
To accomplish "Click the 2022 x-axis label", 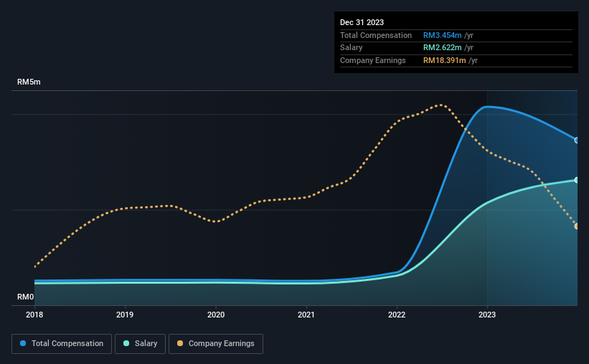I will coord(397,315).
